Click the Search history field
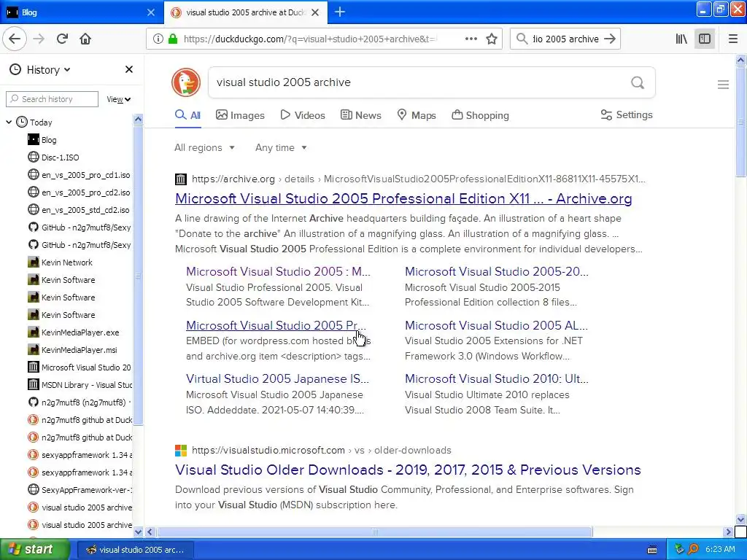Screen dimensions: 747x560 (52, 99)
